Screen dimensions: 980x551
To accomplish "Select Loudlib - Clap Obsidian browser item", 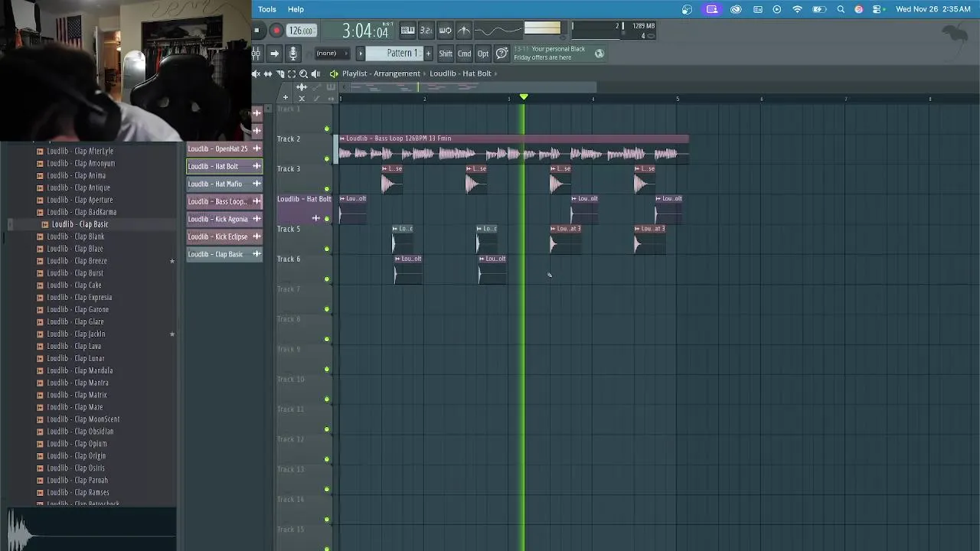I will pyautogui.click(x=80, y=432).
